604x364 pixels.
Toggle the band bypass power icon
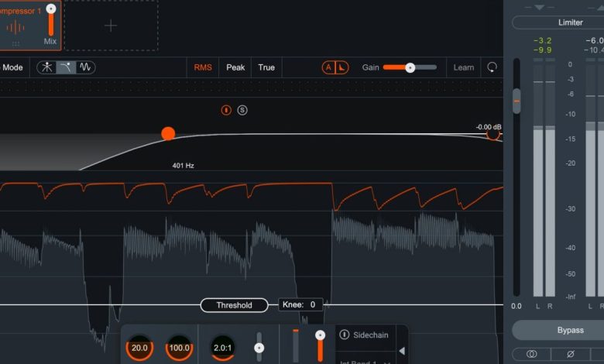[226, 110]
